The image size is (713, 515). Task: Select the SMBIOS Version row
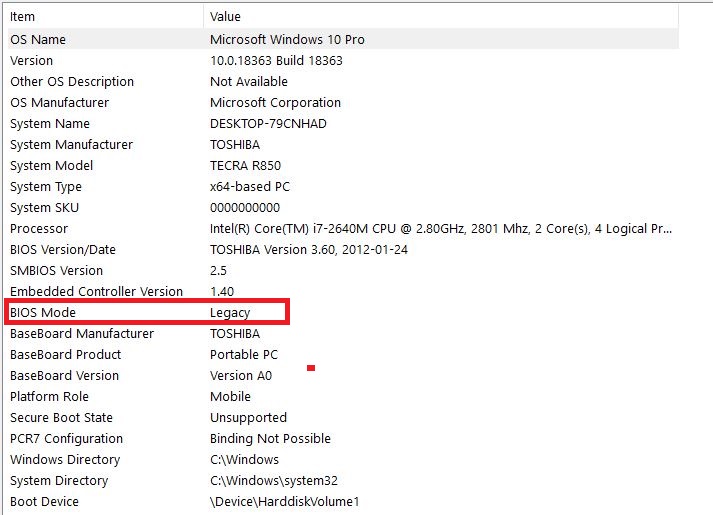pos(343,270)
